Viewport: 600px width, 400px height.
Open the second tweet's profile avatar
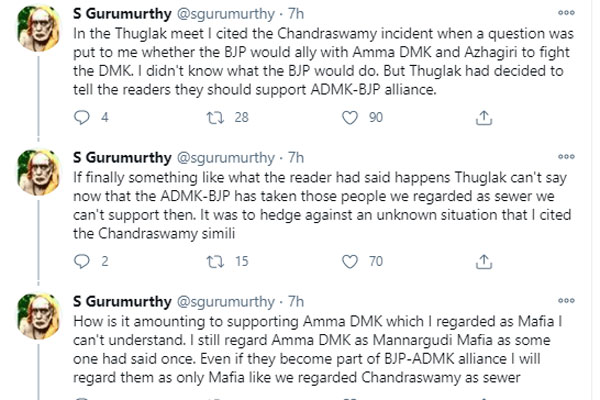[39, 173]
